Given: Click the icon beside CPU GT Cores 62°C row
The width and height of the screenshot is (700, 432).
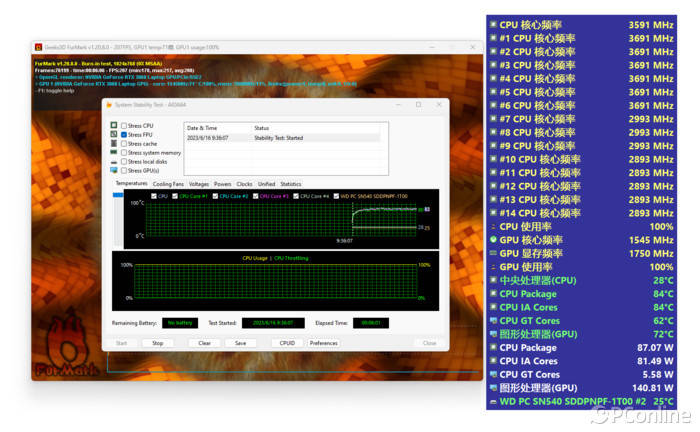Looking at the screenshot, I should [x=493, y=320].
